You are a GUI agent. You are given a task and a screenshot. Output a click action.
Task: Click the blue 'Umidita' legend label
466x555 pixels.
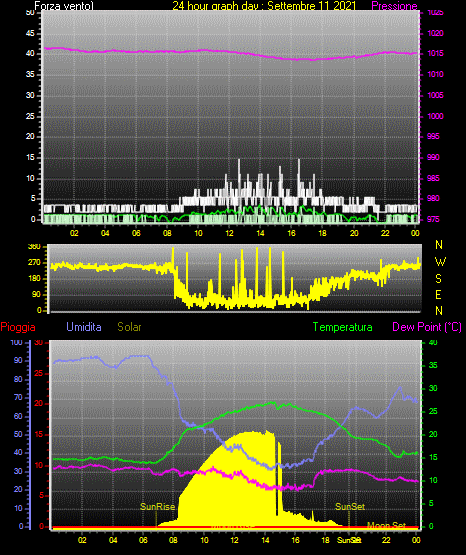(84, 327)
